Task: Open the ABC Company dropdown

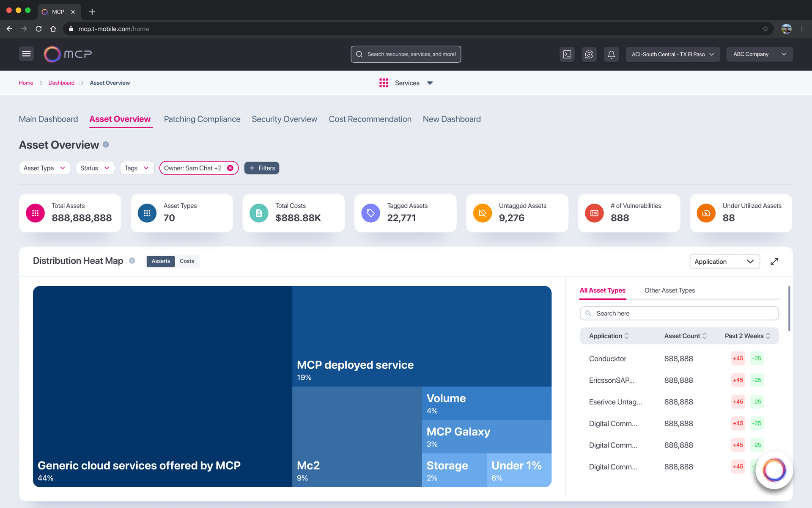Action: point(760,54)
